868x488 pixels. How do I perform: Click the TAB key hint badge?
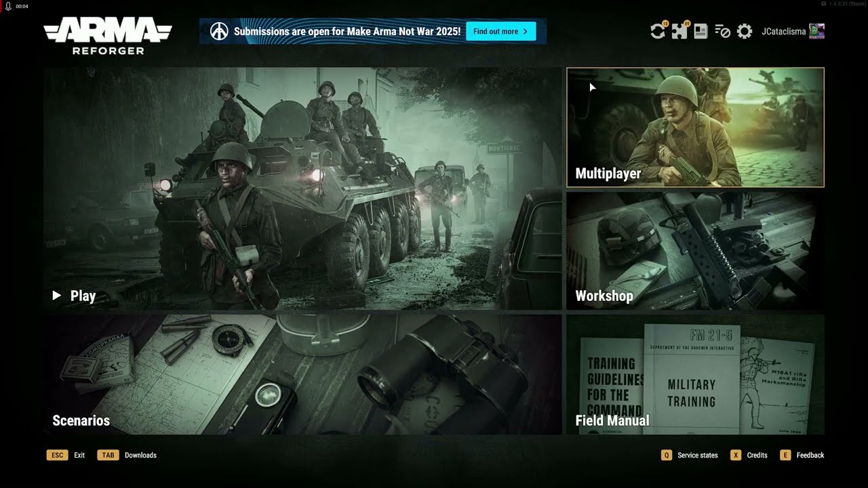pyautogui.click(x=108, y=455)
